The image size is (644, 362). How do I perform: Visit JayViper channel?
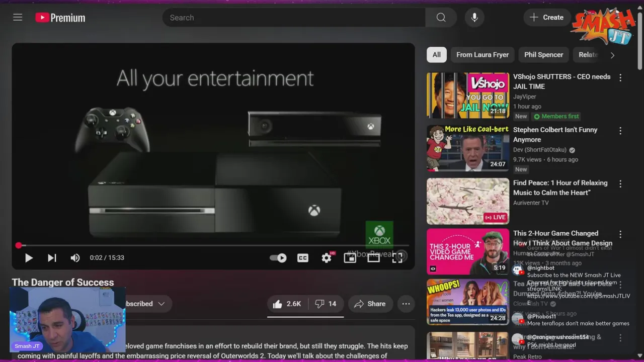[525, 97]
